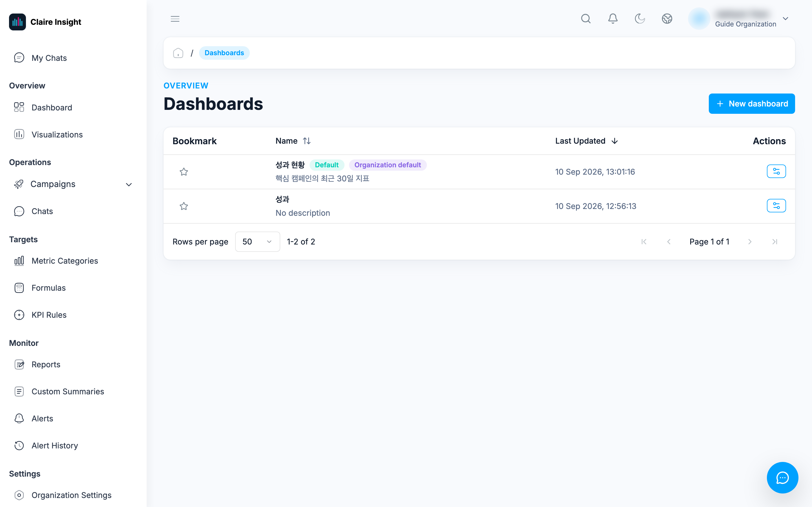Open Rows per page dropdown
This screenshot has width=812, height=507.
click(x=257, y=241)
